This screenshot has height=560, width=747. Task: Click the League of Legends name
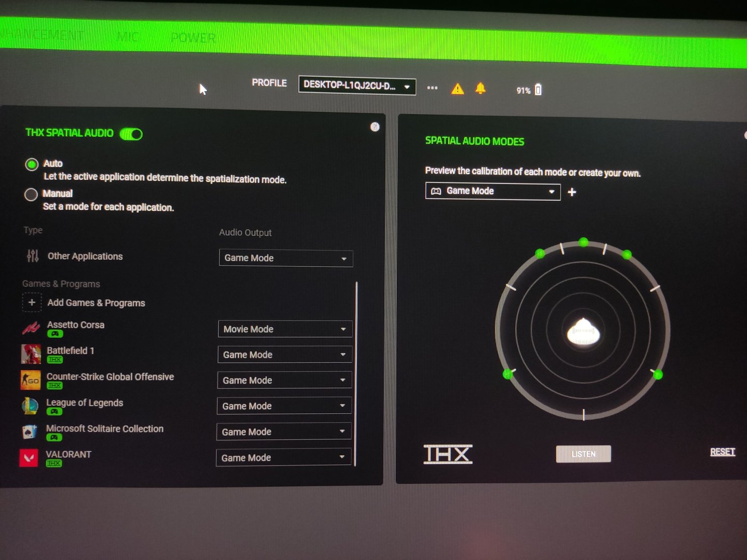85,403
